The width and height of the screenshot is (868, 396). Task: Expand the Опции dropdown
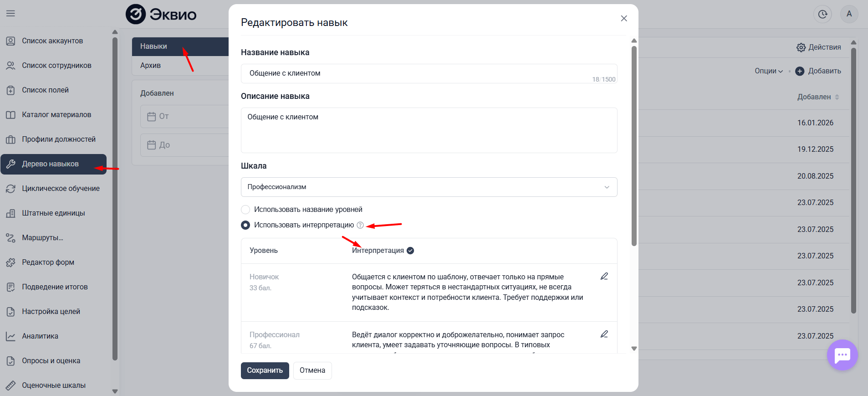768,71
